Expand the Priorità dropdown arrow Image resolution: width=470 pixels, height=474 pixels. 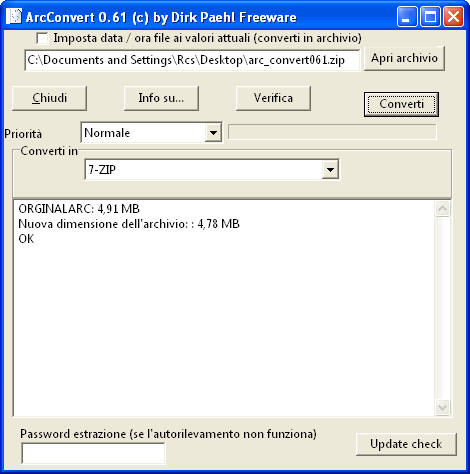213,133
